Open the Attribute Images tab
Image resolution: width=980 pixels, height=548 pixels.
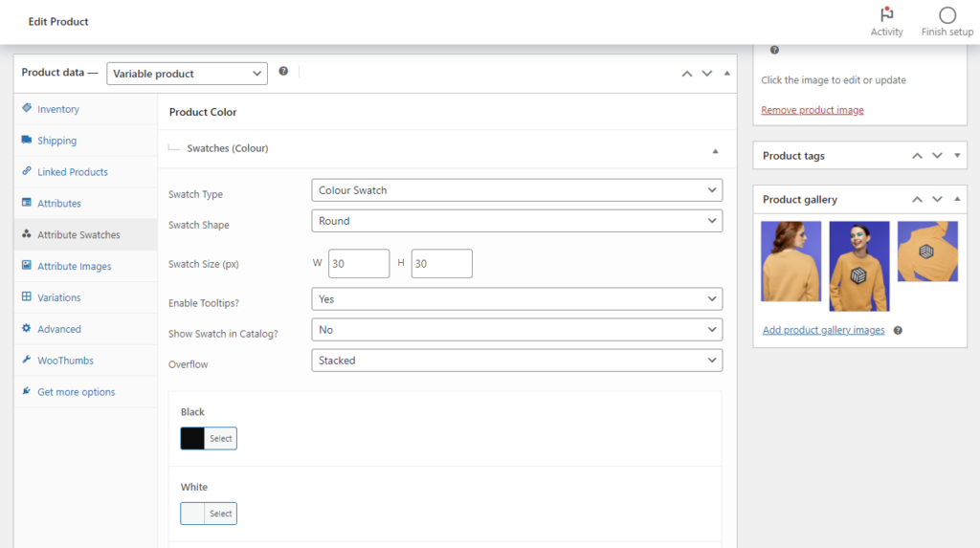tap(74, 266)
